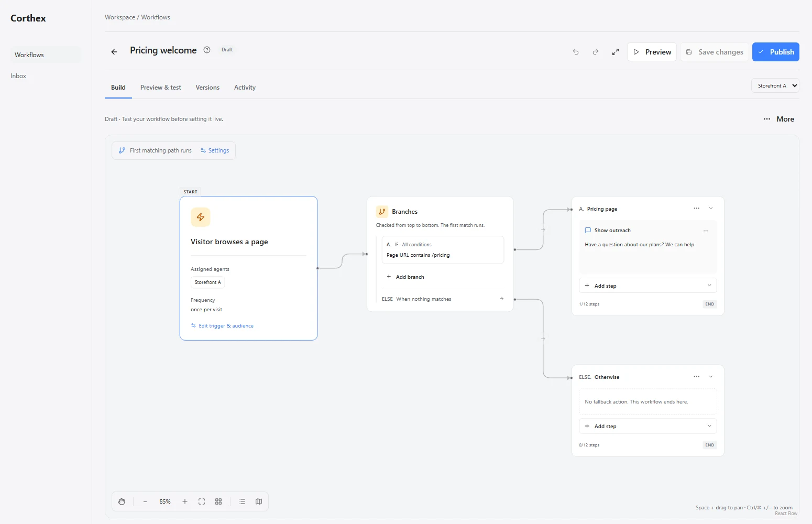Click Edit trigger & audience link
Viewport: 812px width, 524px height.
[x=222, y=326]
